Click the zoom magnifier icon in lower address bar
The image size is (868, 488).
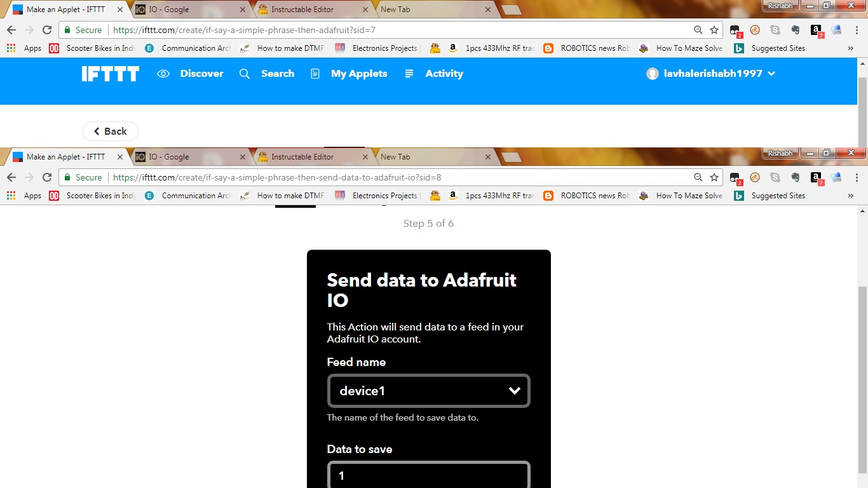(x=698, y=177)
